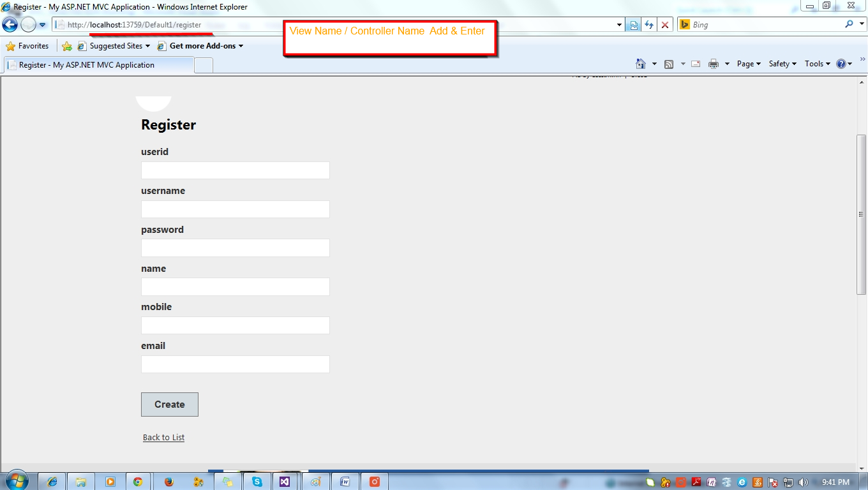
Task: Open the RSS feeds icon
Action: [x=668, y=64]
